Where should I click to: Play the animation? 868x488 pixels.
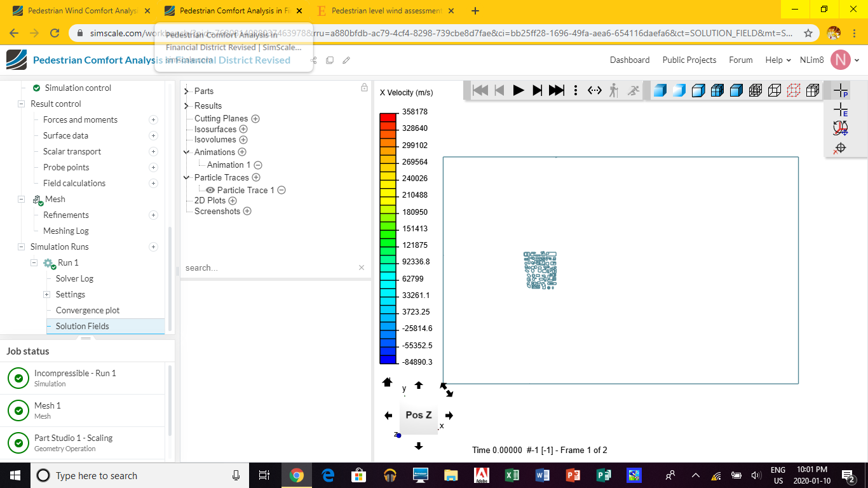[519, 90]
